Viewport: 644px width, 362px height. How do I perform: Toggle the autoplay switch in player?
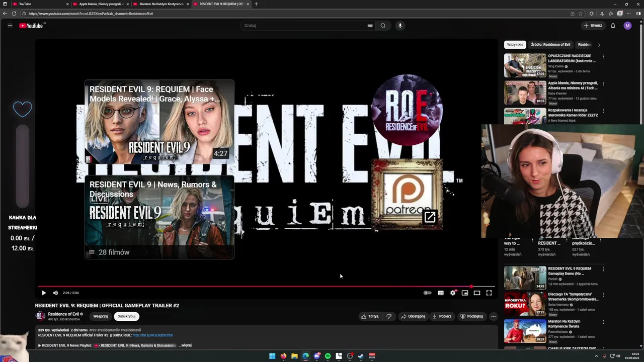pyautogui.click(x=427, y=293)
